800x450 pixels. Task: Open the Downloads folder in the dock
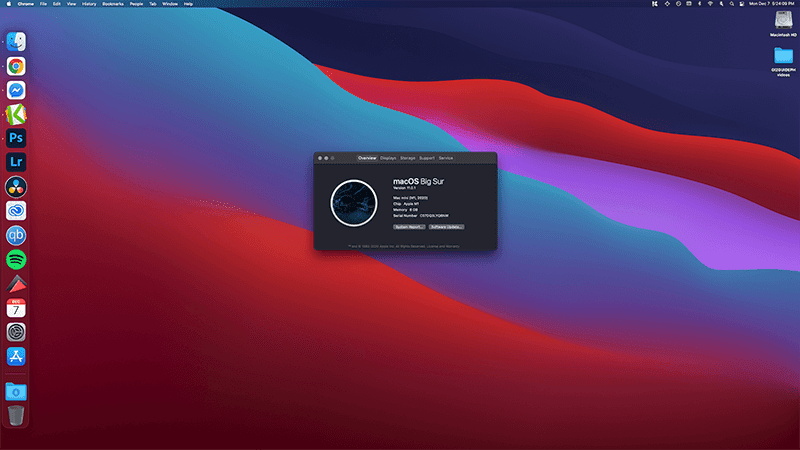(x=16, y=391)
